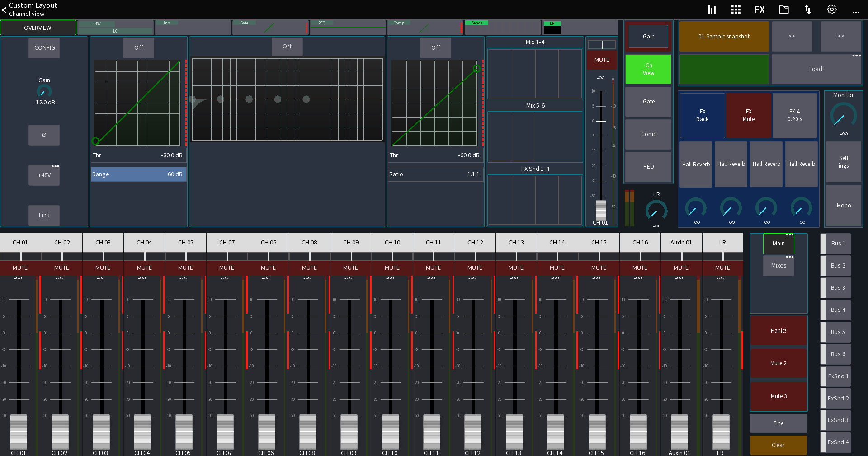Image resolution: width=868 pixels, height=456 pixels.
Task: Open the scenes folder icon
Action: tap(783, 9)
